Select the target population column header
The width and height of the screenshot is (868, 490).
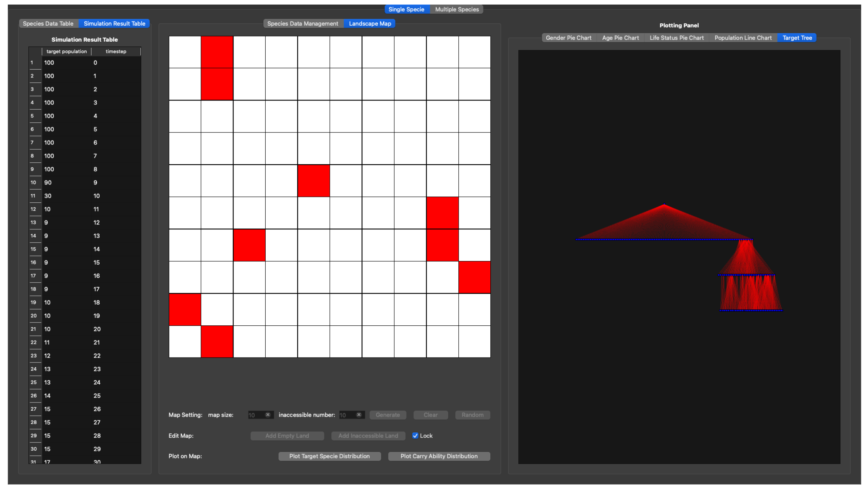coord(66,51)
